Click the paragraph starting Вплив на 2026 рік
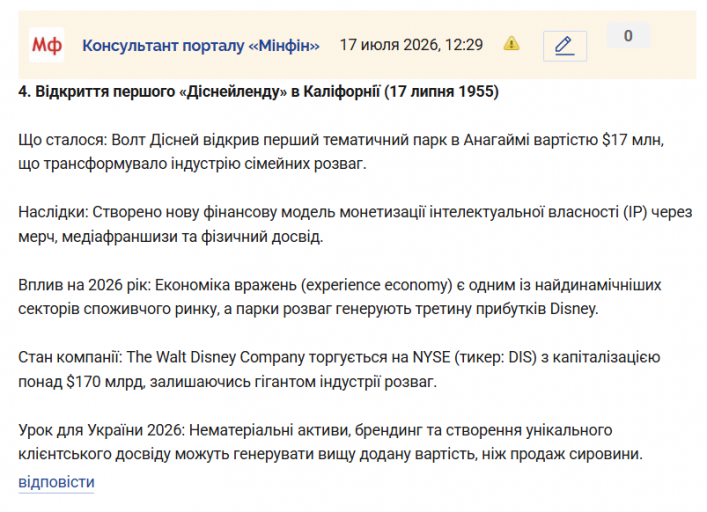Image resolution: width=707 pixels, height=512 pixels. click(x=340, y=297)
